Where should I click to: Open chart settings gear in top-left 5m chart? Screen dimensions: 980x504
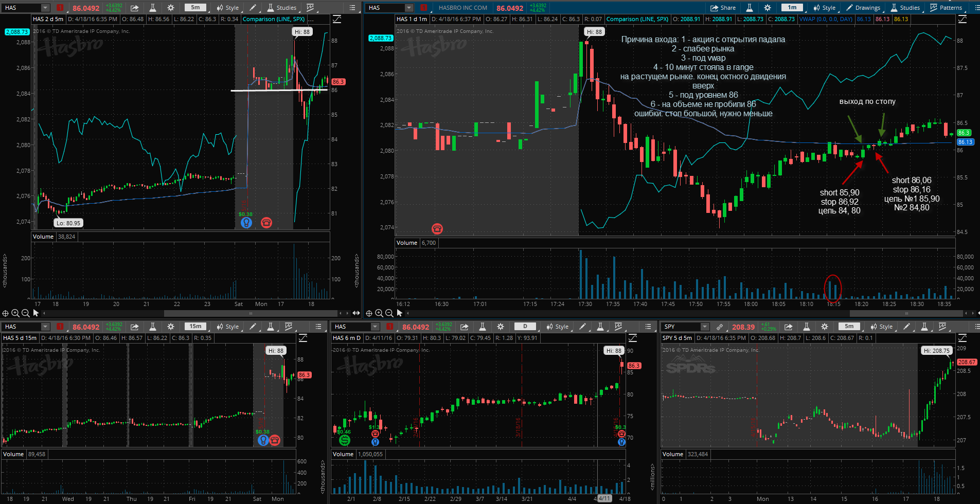coord(171,8)
